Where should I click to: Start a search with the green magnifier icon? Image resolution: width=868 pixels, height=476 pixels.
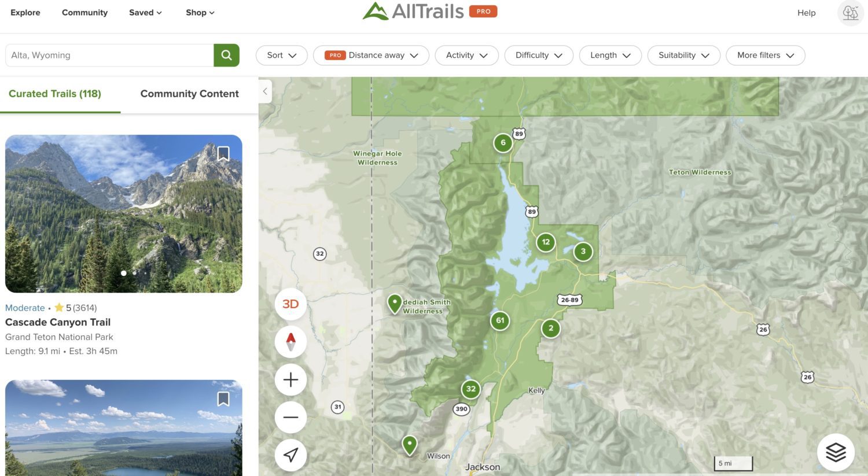pos(226,55)
